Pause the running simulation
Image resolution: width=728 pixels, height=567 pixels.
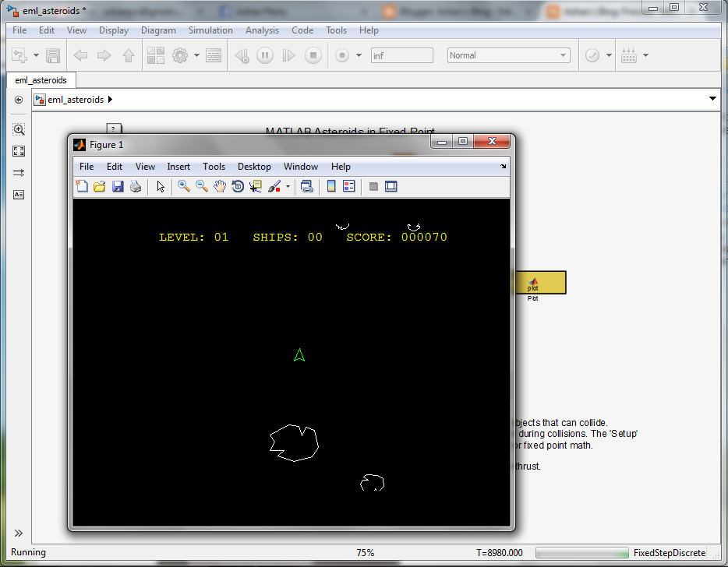(265, 55)
